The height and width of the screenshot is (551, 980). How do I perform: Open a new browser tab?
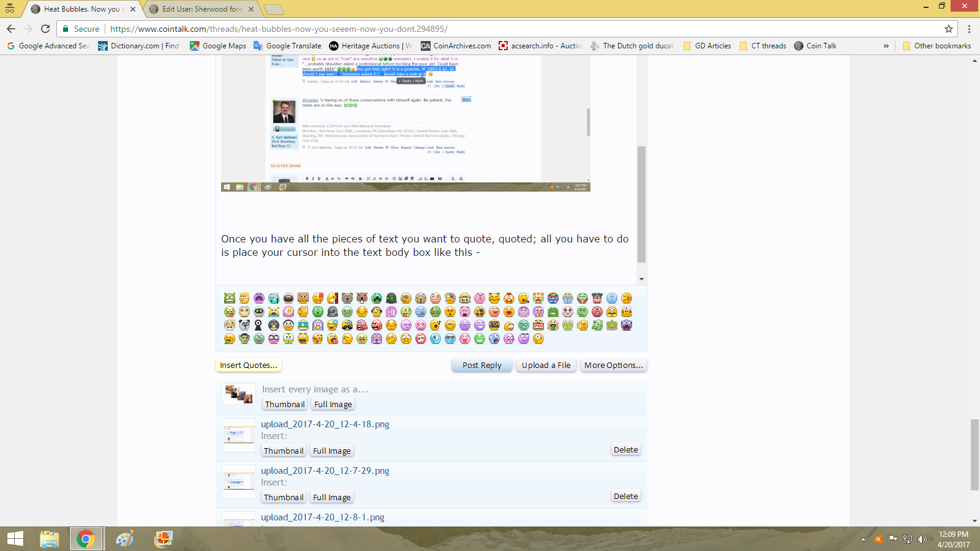[x=273, y=9]
